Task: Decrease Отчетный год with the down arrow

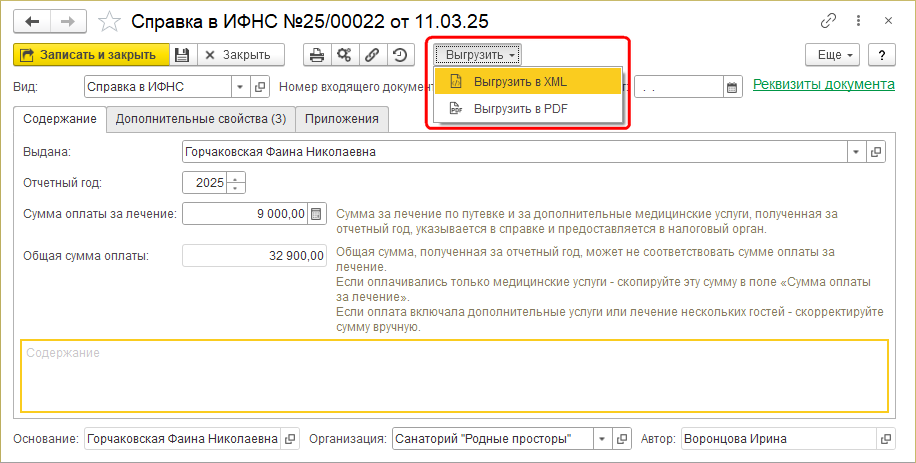Action: 235,188
